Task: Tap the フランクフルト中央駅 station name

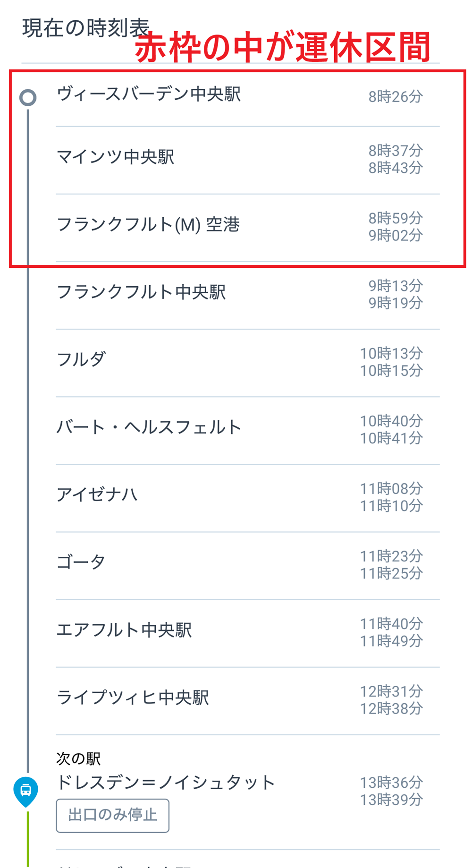Action: 141,292
